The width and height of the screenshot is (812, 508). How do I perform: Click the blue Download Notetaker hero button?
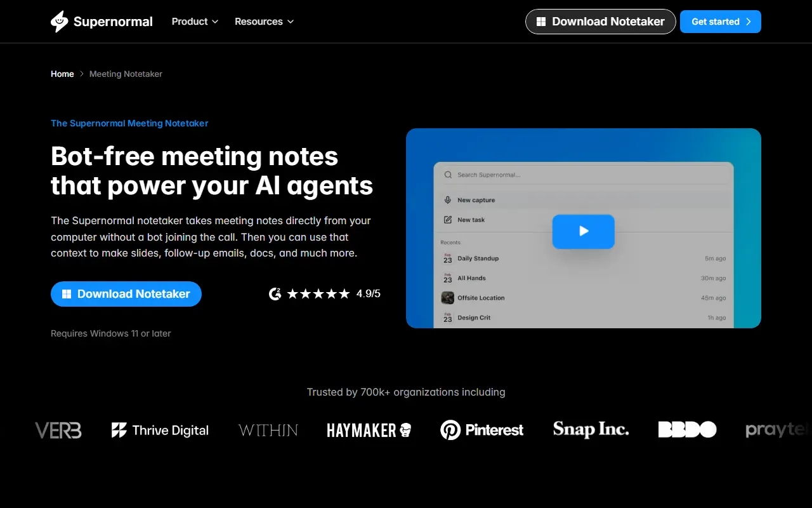126,294
